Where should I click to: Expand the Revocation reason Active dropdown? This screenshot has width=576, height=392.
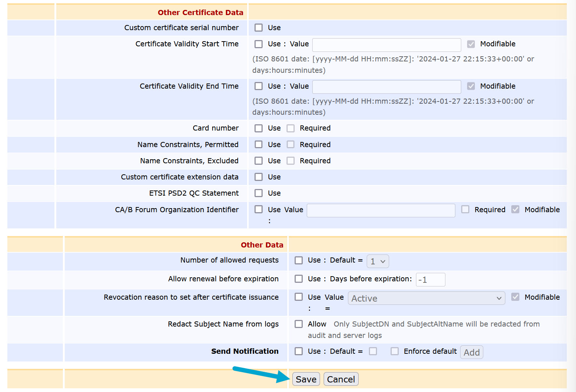[426, 298]
